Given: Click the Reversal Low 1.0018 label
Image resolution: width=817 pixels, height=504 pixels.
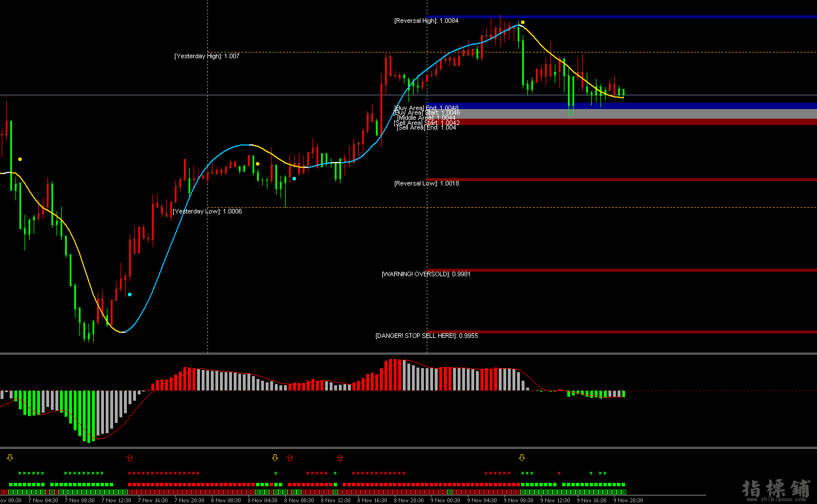Looking at the screenshot, I should pyautogui.click(x=426, y=184).
